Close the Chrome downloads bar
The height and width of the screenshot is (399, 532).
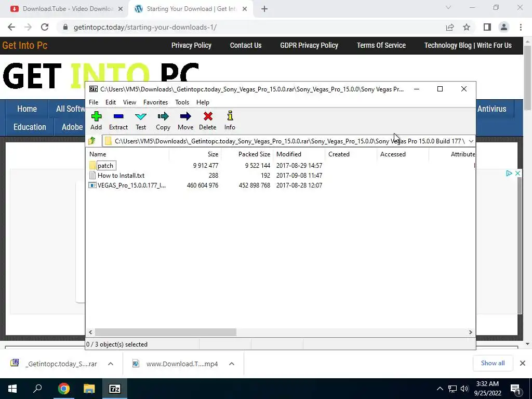pyautogui.click(x=523, y=363)
